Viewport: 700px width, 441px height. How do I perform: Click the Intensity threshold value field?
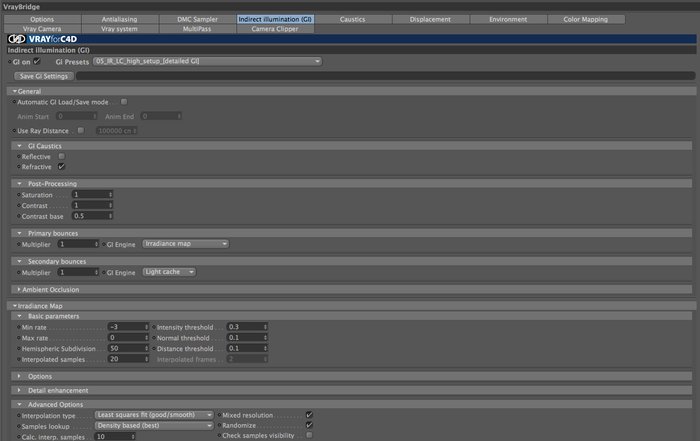245,327
